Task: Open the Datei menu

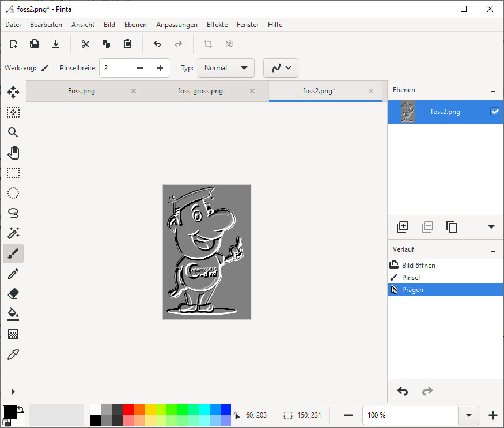Action: click(x=13, y=25)
